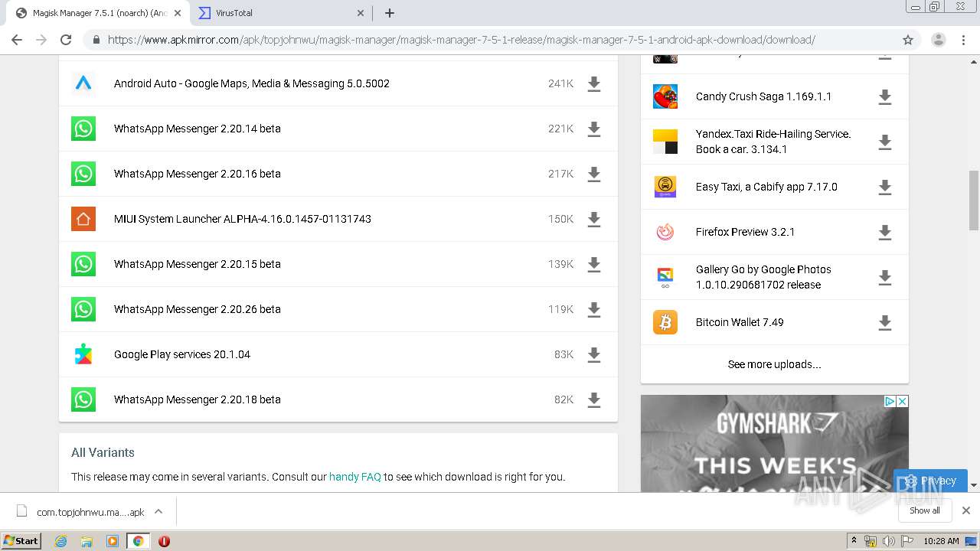Viewport: 980px width, 551px height.
Task: Open the handy FAQ link
Action: pyautogui.click(x=354, y=477)
